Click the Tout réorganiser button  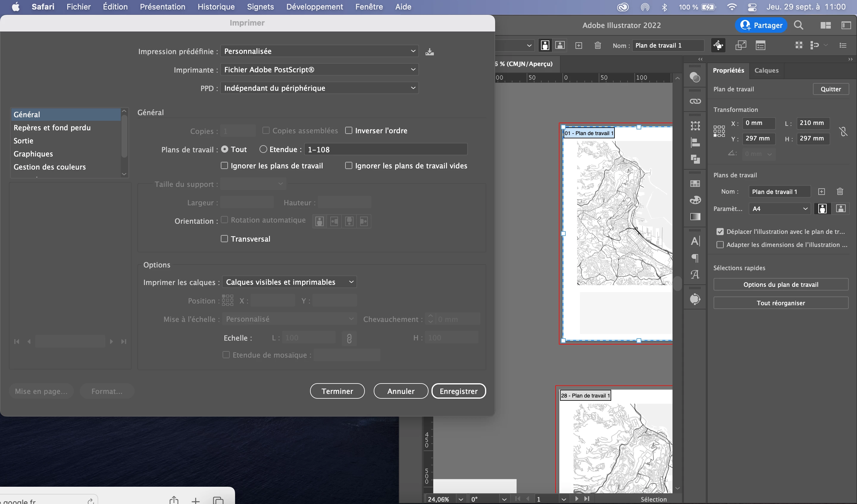coord(781,303)
